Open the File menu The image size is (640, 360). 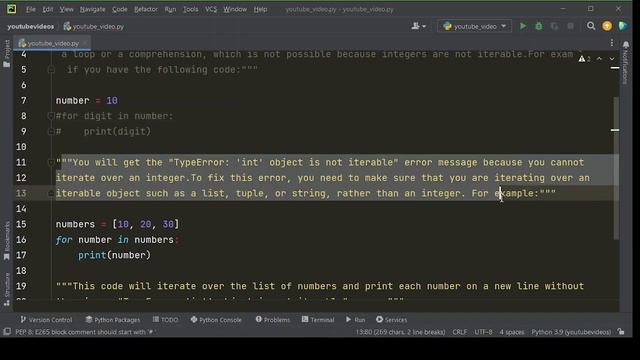tap(31, 9)
